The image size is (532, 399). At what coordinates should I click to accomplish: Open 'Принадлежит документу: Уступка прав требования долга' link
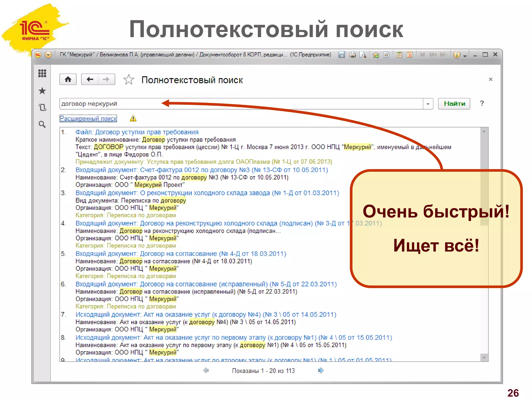[204, 162]
